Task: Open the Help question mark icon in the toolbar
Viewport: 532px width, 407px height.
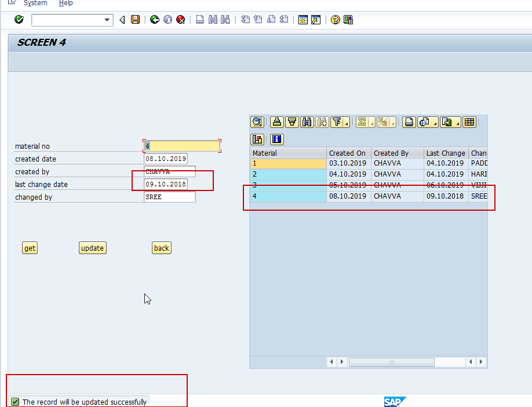Action: (335, 19)
